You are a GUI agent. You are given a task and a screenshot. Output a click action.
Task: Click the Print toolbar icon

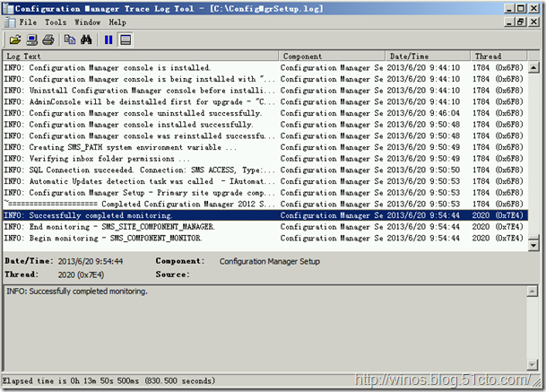pos(48,39)
